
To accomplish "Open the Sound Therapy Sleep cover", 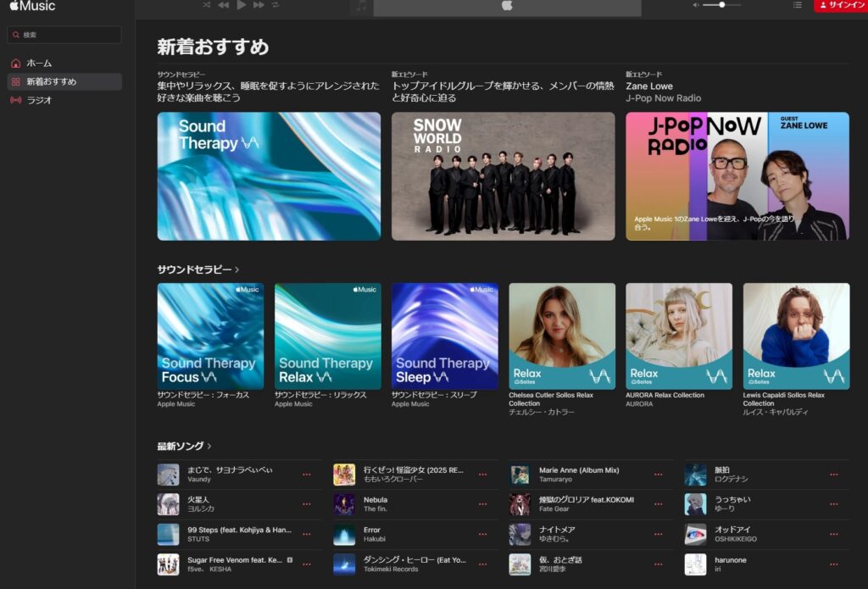I will point(444,336).
